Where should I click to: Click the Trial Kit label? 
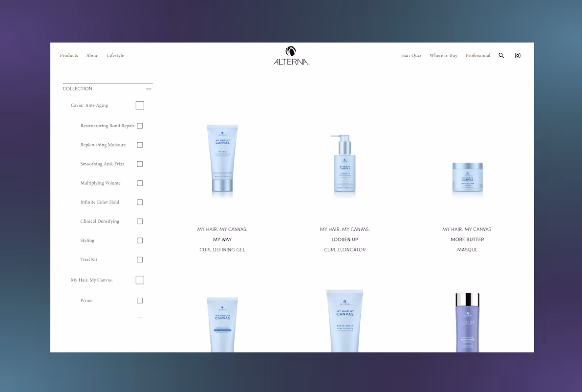(x=89, y=260)
